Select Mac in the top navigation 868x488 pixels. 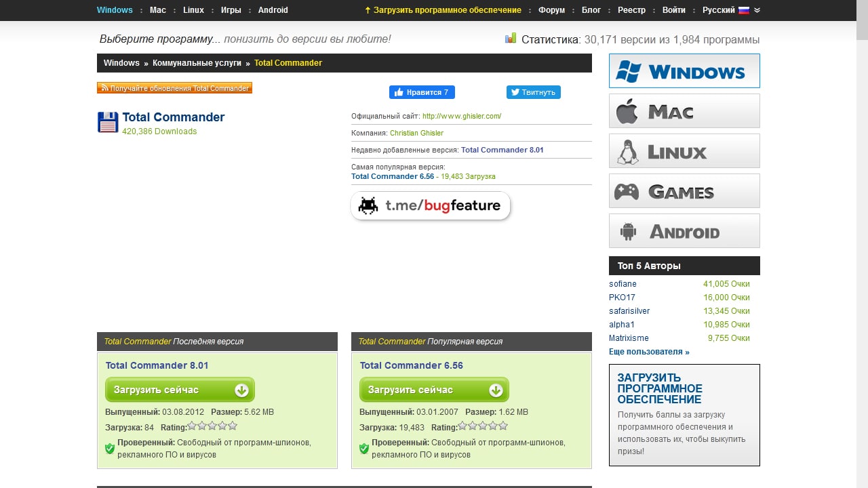[158, 10]
